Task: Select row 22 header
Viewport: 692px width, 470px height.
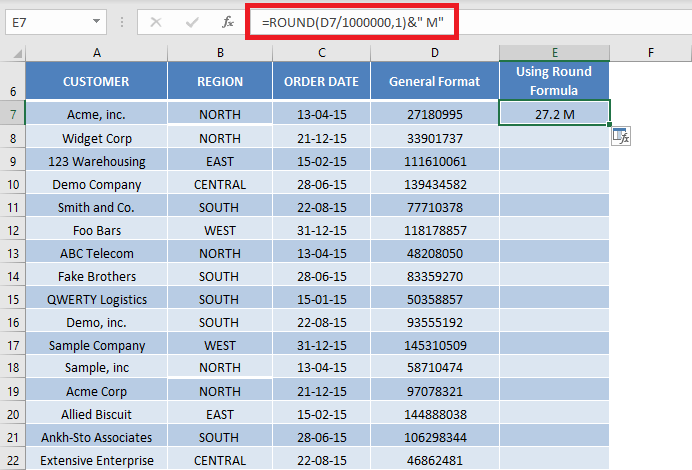Action: point(13,460)
